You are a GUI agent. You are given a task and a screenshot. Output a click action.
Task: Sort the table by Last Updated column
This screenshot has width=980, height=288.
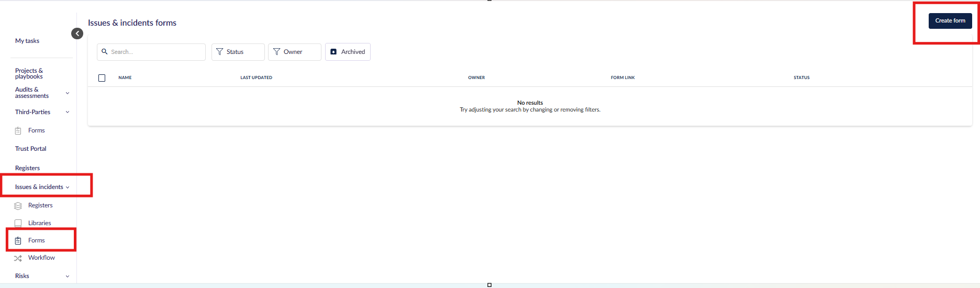[x=256, y=77]
